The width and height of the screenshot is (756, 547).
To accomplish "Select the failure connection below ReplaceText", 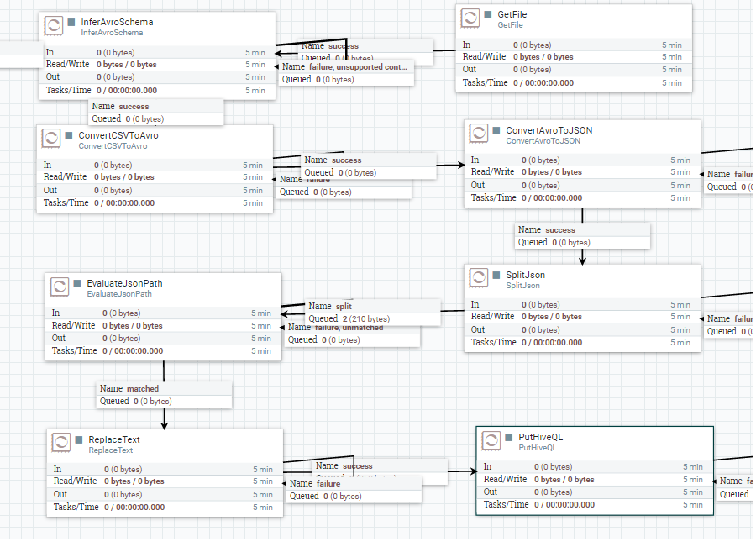I will point(353,489).
